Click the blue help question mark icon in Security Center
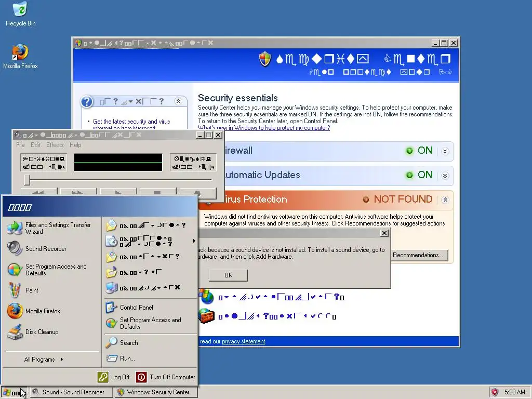532x399 pixels. 87,101
